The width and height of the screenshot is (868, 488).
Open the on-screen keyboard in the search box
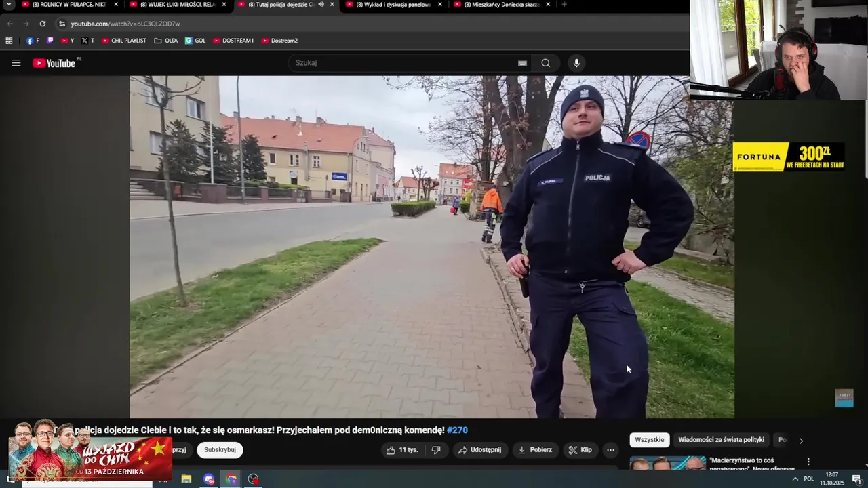click(522, 63)
